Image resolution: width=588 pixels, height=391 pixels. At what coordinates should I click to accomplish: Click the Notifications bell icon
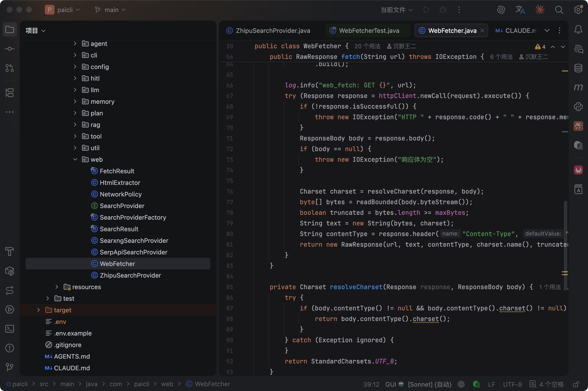[578, 30]
